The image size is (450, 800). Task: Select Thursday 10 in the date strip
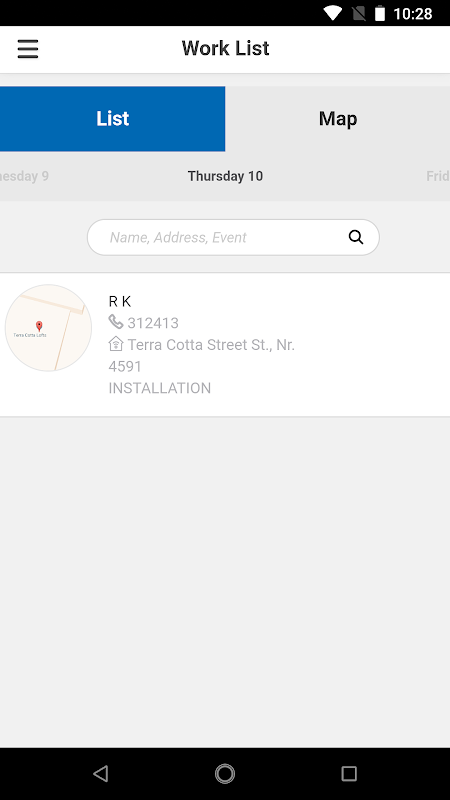225,176
